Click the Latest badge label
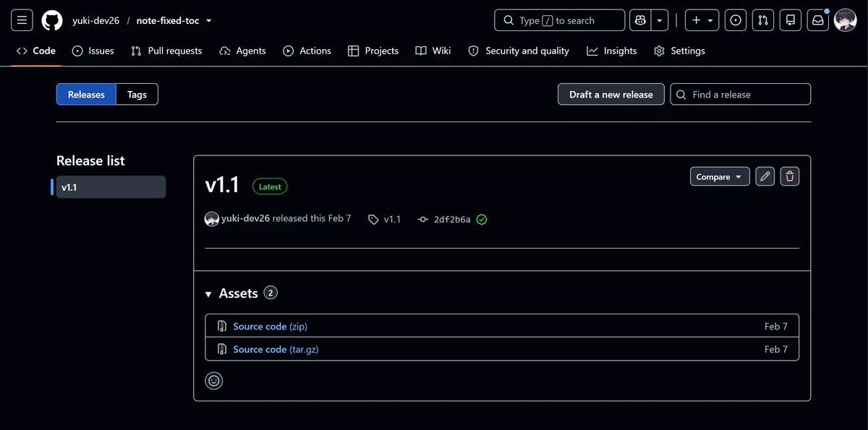This screenshot has width=868, height=430. pos(270,186)
